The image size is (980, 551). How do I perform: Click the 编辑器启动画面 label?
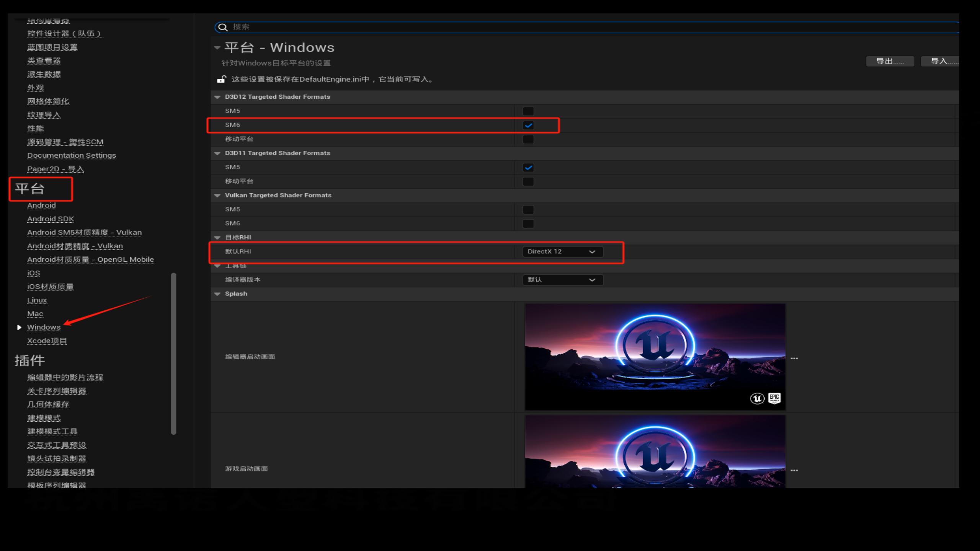250,357
